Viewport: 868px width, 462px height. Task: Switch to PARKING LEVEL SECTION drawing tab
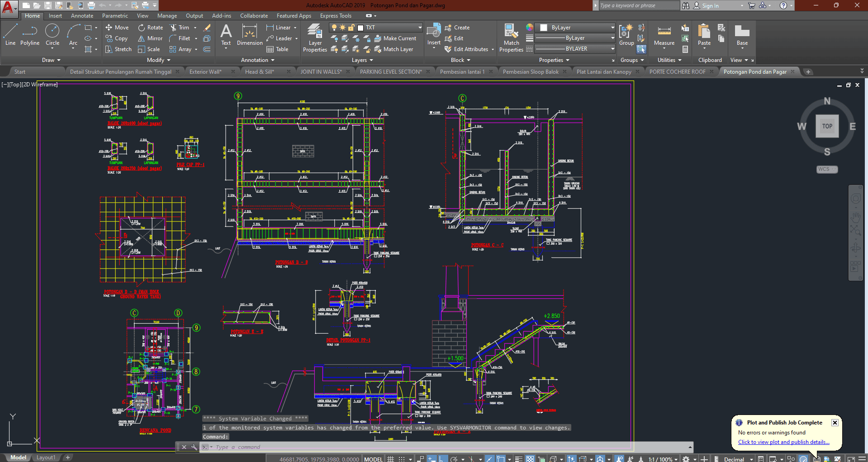point(390,72)
